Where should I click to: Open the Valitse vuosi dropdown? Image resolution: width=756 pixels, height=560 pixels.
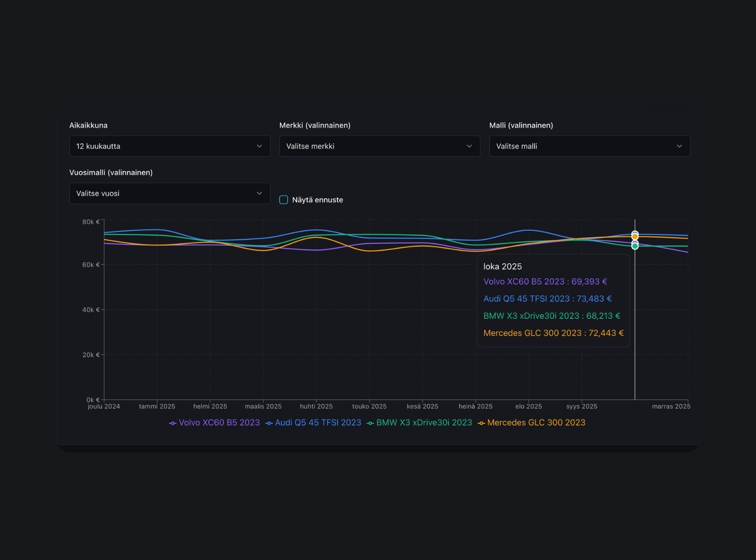[x=169, y=193]
